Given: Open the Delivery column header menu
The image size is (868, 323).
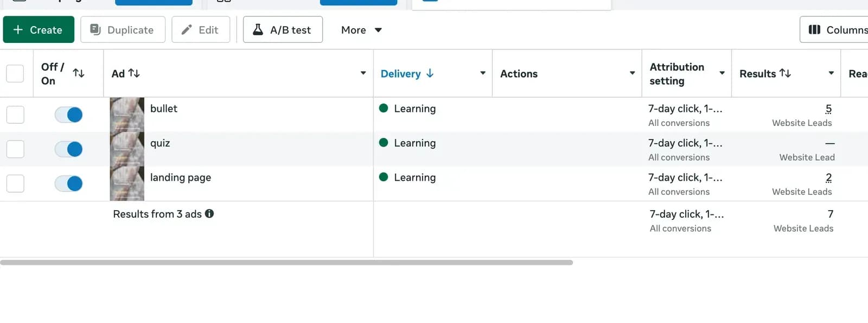Looking at the screenshot, I should [483, 73].
